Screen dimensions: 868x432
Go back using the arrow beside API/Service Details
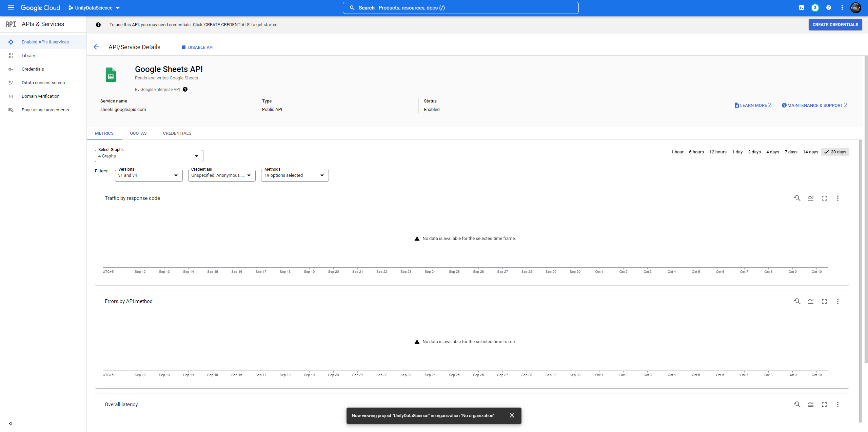point(96,47)
